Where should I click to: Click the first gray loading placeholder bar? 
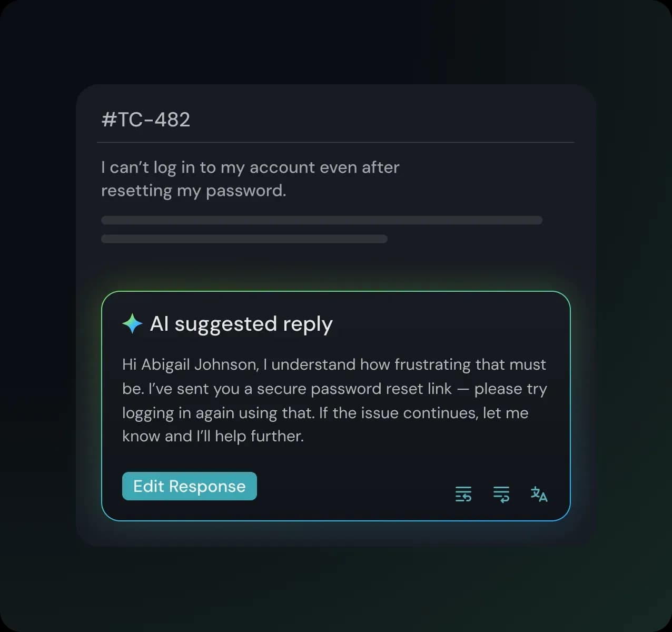point(321,220)
